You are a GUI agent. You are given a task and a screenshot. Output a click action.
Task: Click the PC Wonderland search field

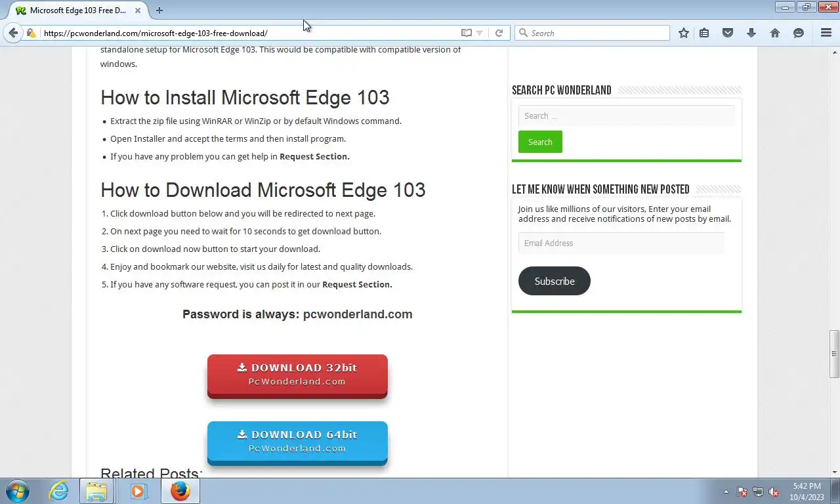626,115
